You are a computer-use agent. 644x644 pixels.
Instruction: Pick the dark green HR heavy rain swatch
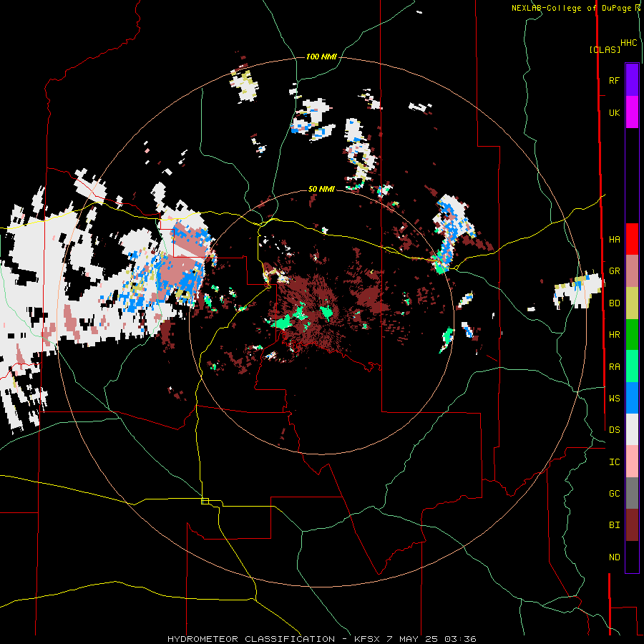coord(632,335)
